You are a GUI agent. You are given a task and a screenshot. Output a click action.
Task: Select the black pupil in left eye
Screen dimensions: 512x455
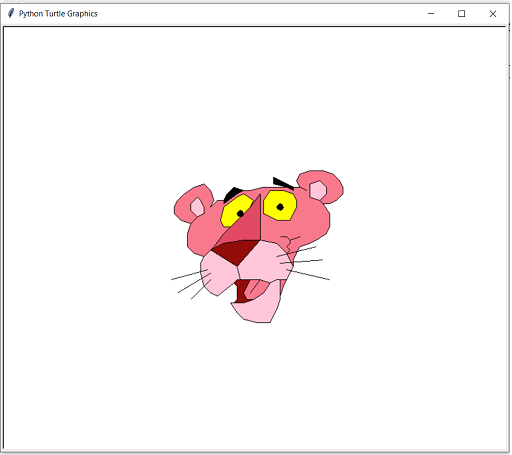pyautogui.click(x=241, y=214)
